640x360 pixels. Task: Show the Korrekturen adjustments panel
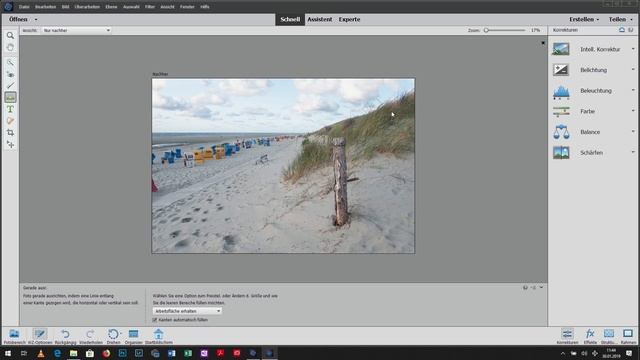coord(567,336)
